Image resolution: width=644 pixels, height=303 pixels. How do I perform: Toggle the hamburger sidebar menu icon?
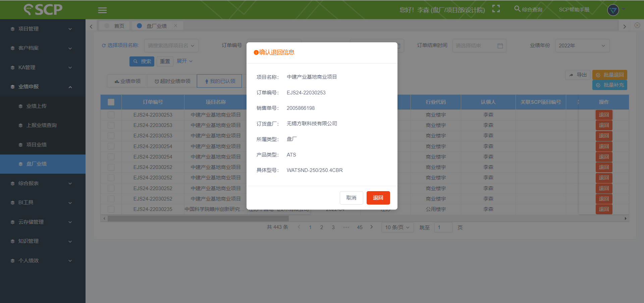tap(102, 10)
